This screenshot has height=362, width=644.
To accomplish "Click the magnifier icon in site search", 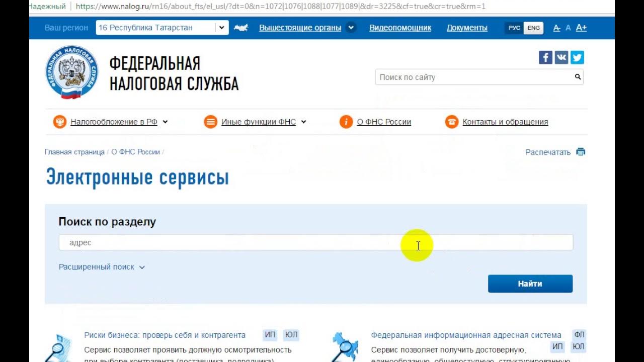I will point(578,77).
